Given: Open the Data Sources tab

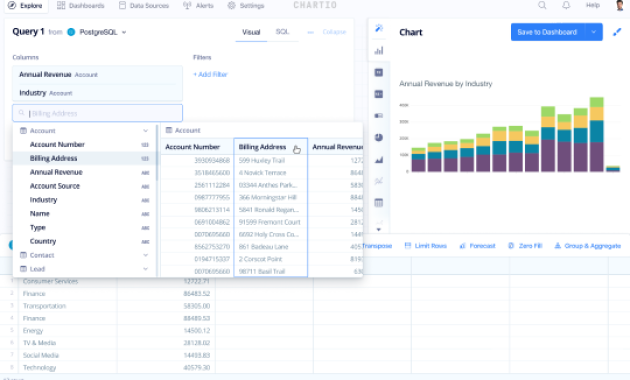Looking at the screenshot, I should (144, 6).
